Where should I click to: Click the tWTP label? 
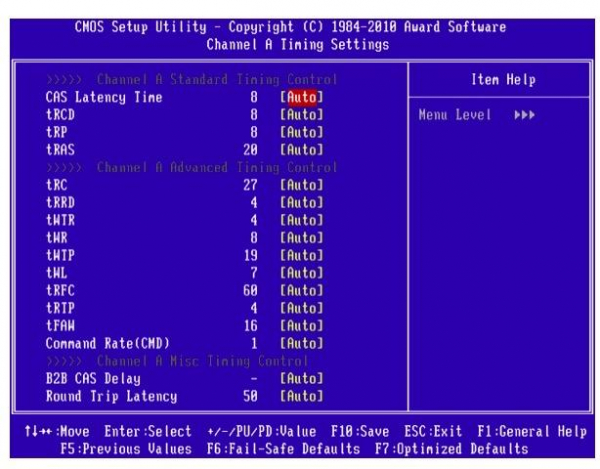[x=60, y=255]
